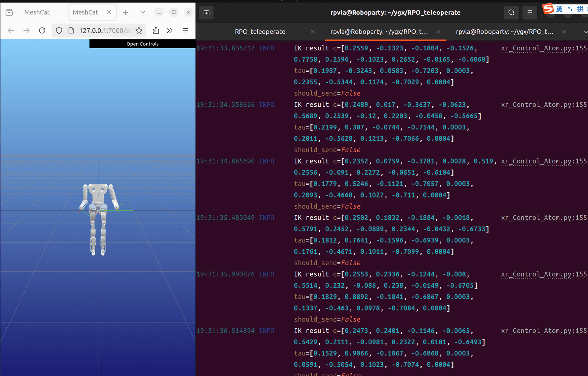The image size is (588, 376).
Task: Close the active MeshCat tab
Action: click(x=109, y=12)
